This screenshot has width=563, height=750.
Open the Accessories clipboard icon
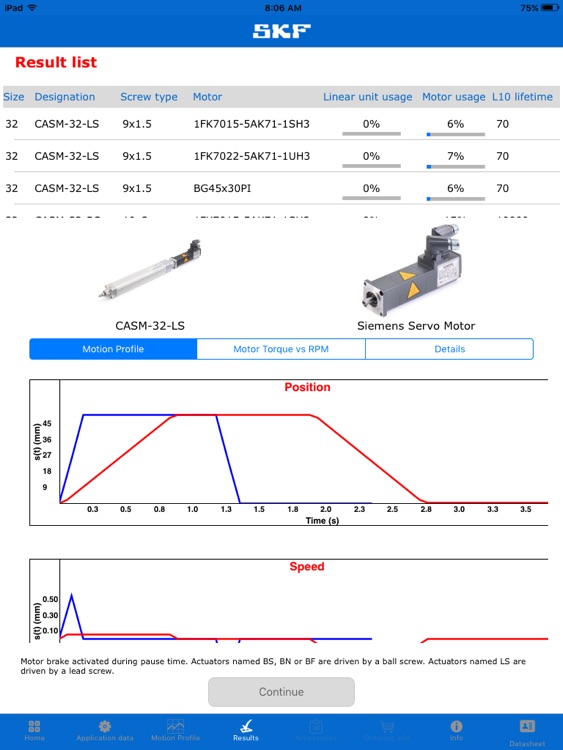coord(316,727)
